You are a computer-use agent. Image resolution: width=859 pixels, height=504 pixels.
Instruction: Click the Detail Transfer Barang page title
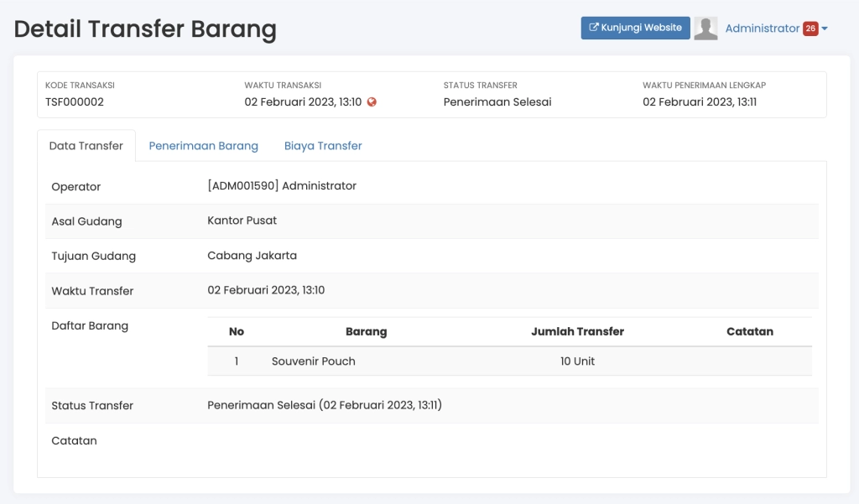pos(145,29)
